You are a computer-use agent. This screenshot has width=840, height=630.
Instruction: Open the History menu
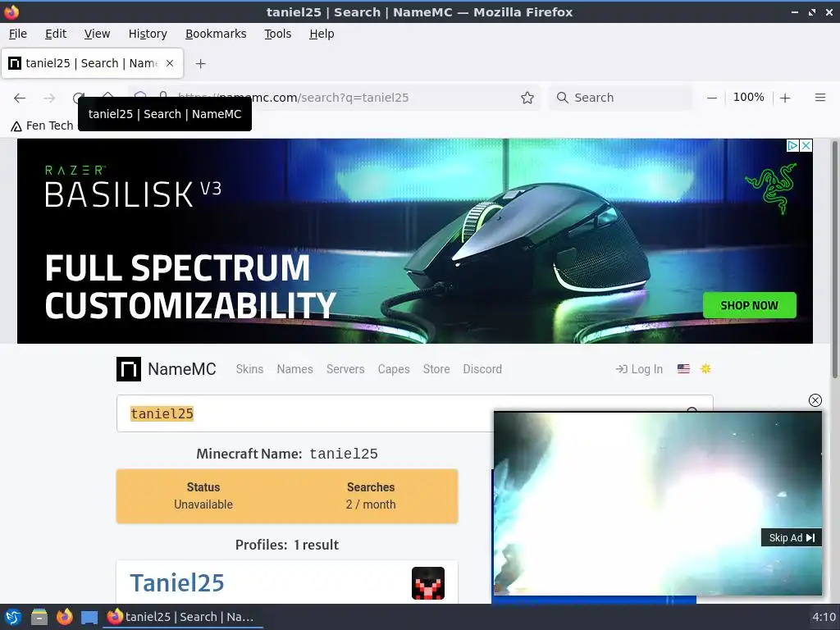click(148, 34)
